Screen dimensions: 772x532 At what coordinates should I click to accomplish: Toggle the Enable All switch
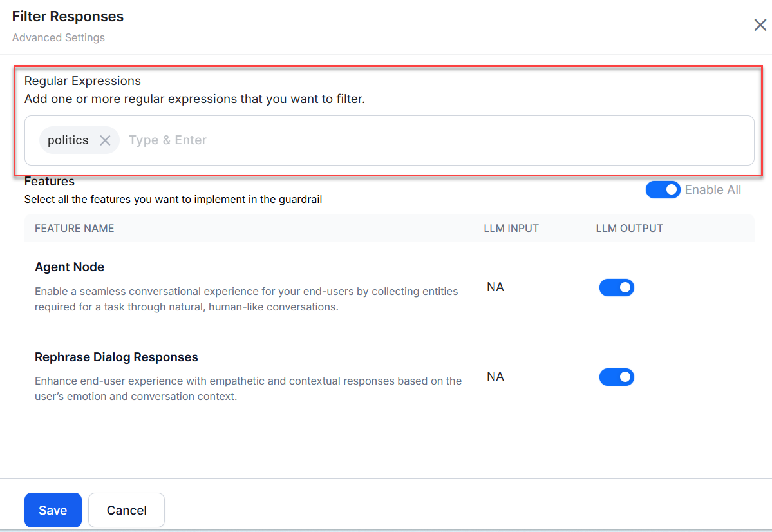[x=663, y=190]
